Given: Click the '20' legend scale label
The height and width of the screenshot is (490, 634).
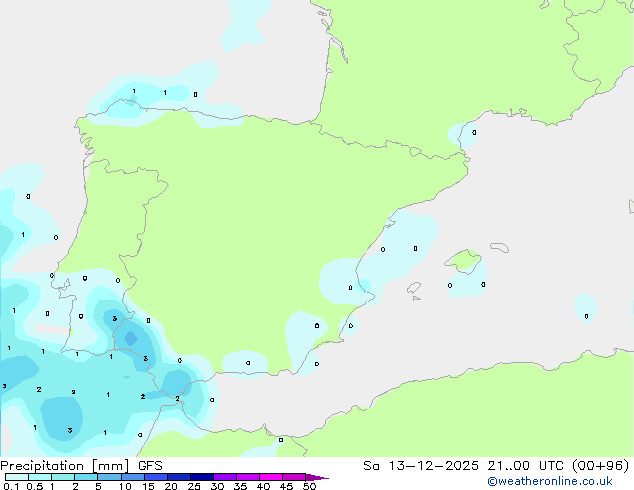Looking at the screenshot, I should (171, 486).
